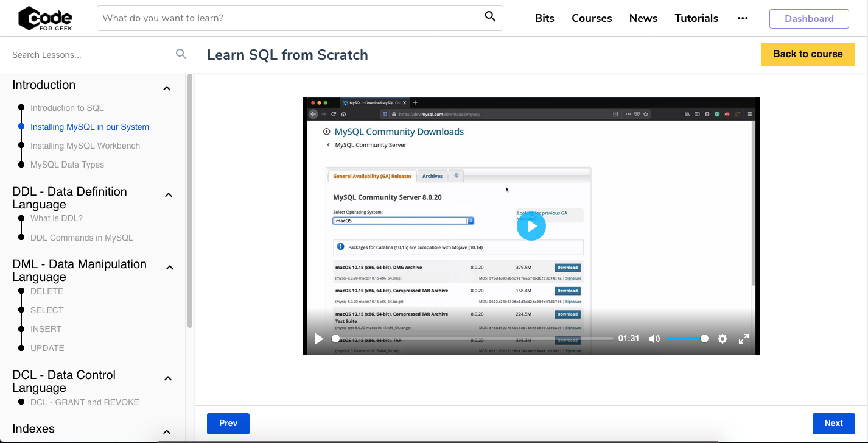Click the small play icon in video controls

(318, 339)
